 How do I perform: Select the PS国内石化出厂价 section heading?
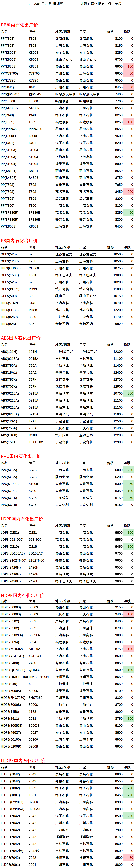[19, 241]
